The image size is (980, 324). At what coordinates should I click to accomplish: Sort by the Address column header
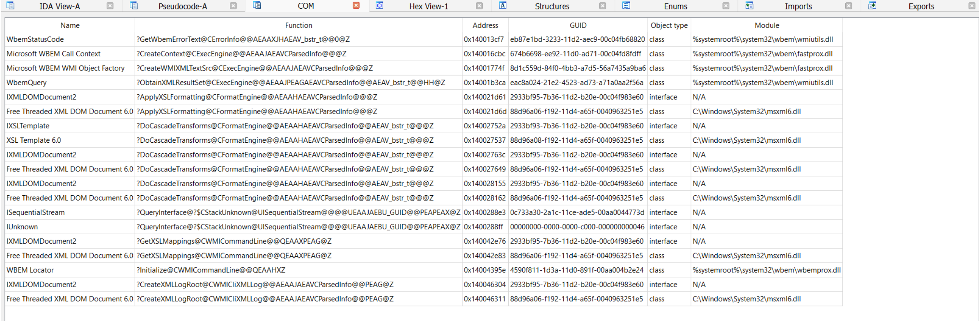point(485,25)
